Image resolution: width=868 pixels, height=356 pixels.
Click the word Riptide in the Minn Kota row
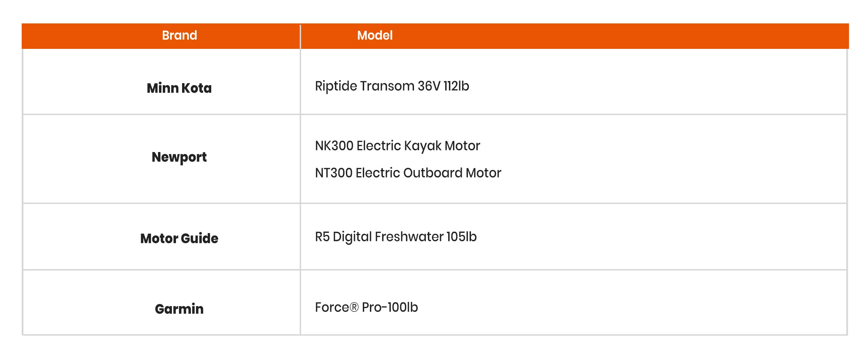click(336, 86)
